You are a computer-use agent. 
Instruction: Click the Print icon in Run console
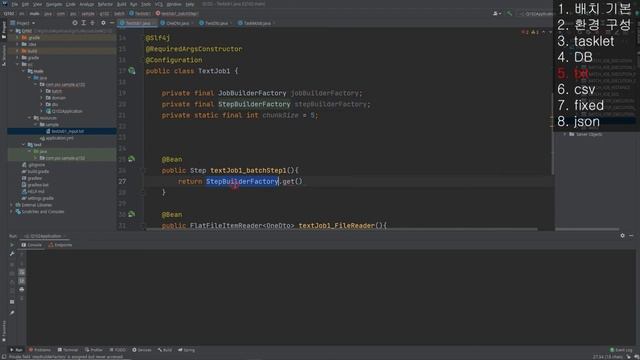[x=22, y=289]
